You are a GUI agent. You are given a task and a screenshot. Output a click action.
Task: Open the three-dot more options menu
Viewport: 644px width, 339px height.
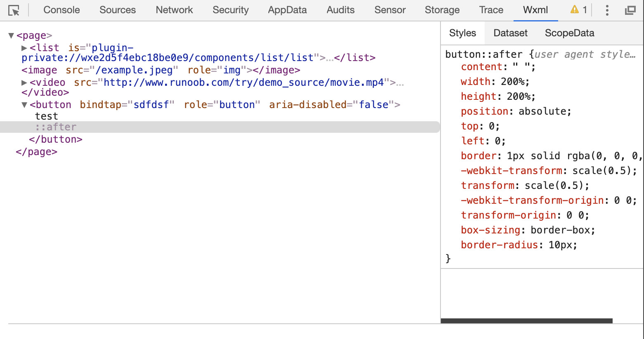607,10
